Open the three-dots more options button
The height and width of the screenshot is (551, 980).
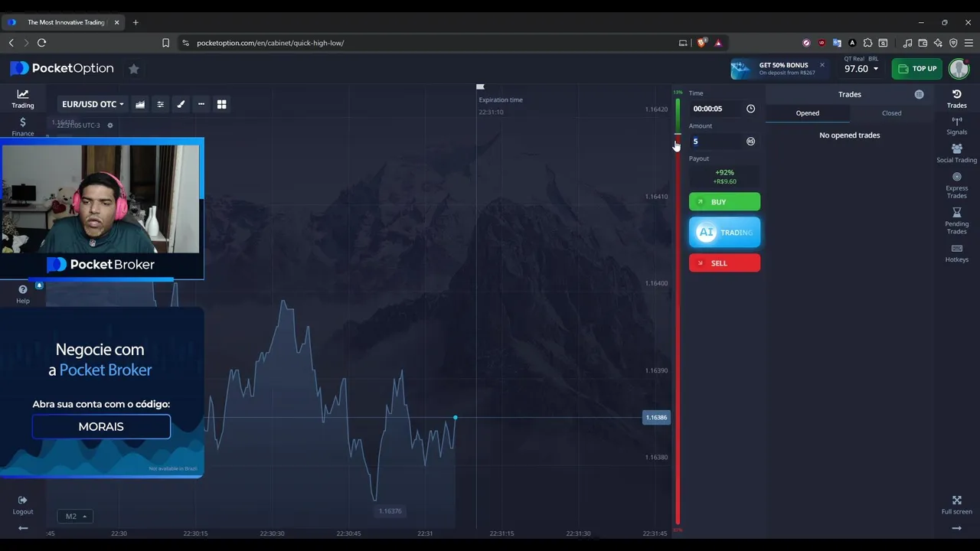(201, 104)
